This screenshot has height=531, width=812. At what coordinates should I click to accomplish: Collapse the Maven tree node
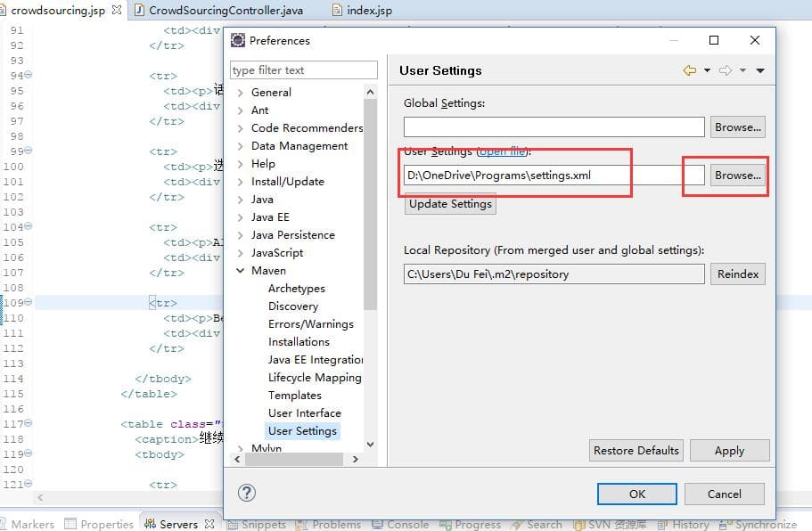tap(241, 271)
